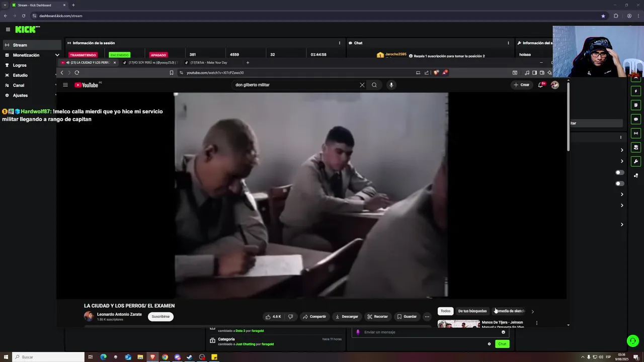
Task: Bookmark the YouTube page in address bar
Action: pyautogui.click(x=172, y=72)
